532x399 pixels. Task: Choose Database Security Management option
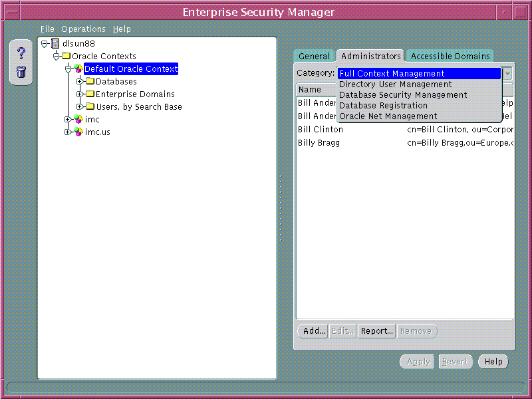pos(420,94)
